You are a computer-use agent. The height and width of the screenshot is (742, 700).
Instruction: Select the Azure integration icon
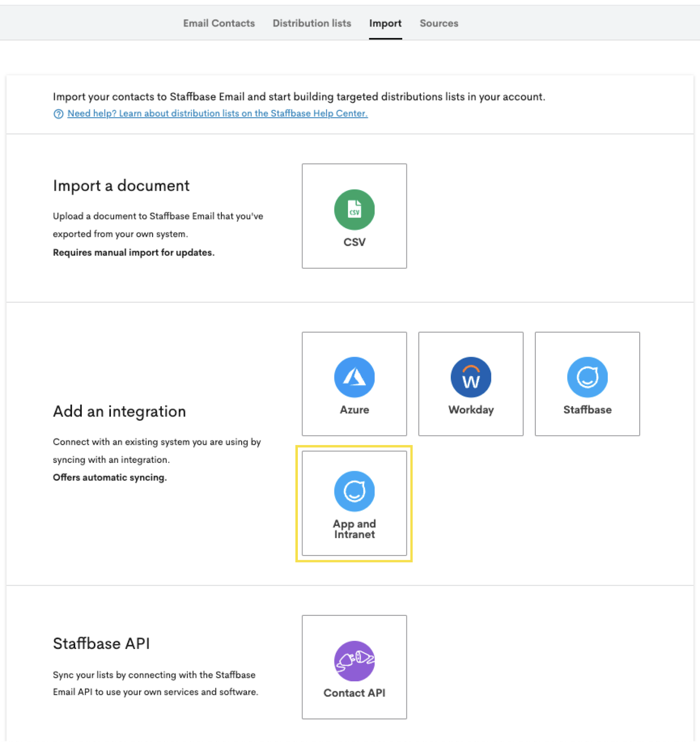coord(354,377)
